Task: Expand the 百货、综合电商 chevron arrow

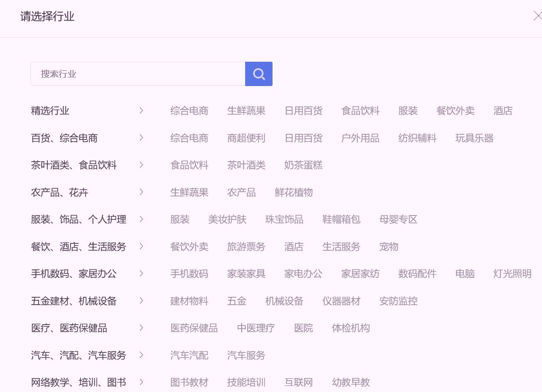Action: 141,138
